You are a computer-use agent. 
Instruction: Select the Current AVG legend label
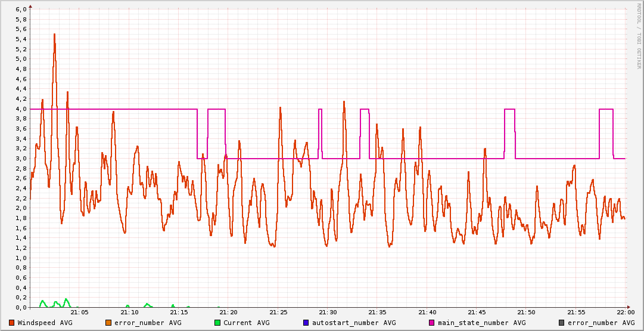click(246, 323)
